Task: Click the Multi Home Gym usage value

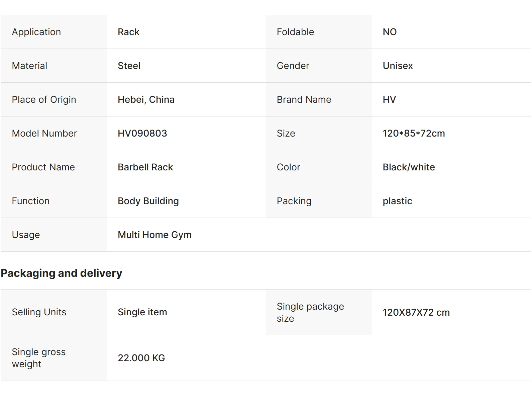Action: pyautogui.click(x=154, y=235)
